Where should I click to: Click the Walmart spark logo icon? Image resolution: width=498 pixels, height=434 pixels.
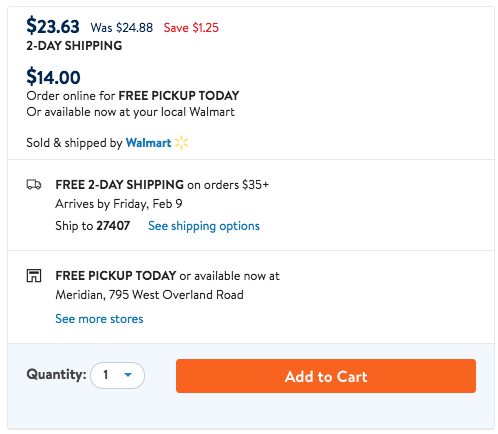click(181, 142)
